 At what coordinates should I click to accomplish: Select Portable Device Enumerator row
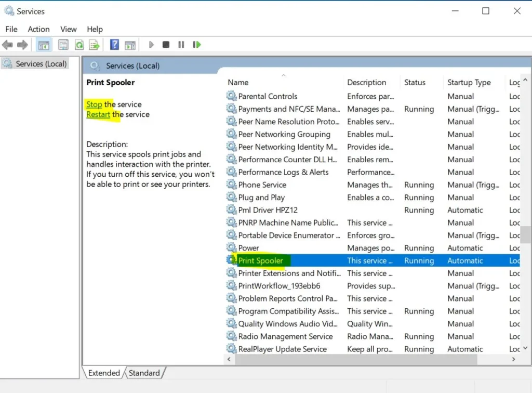[x=373, y=235]
